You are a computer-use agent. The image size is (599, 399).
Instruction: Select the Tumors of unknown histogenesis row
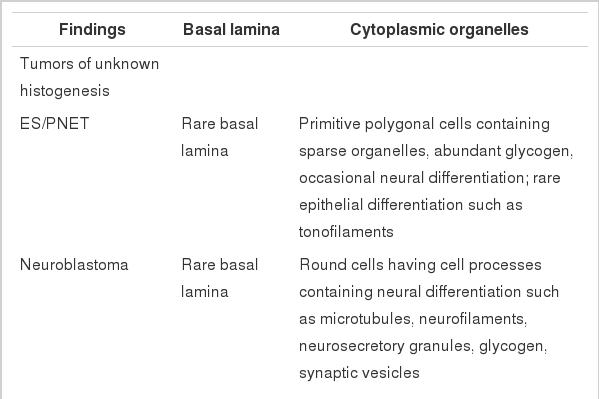point(300,77)
